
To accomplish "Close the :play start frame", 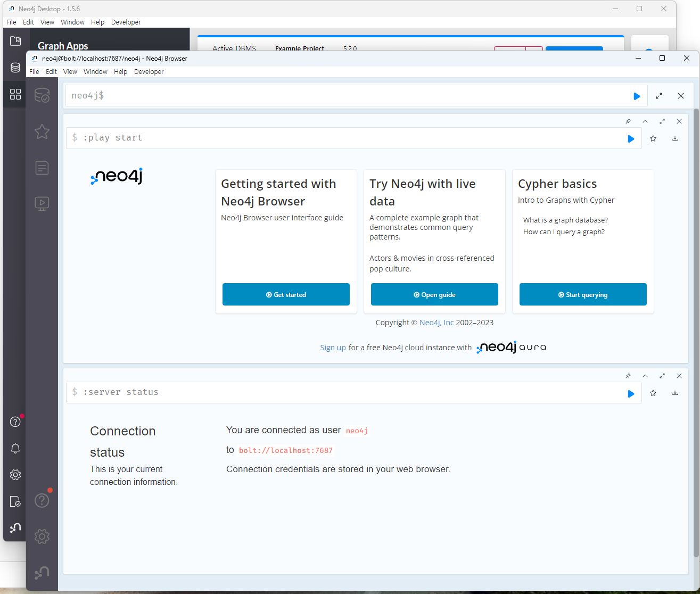I will pos(679,121).
